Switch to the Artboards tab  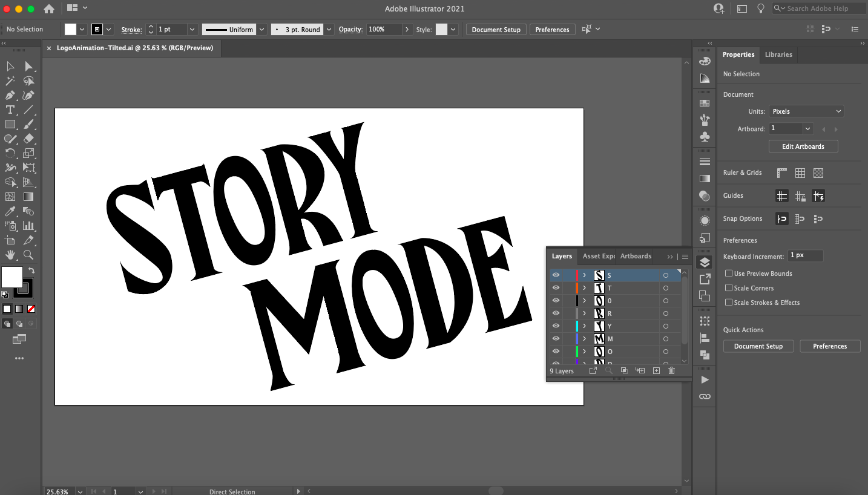click(636, 256)
